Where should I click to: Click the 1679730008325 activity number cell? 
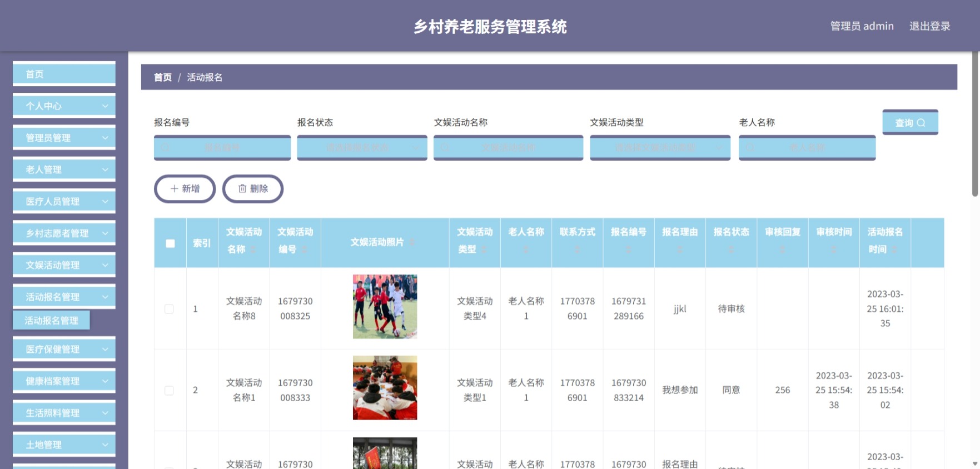pos(295,308)
